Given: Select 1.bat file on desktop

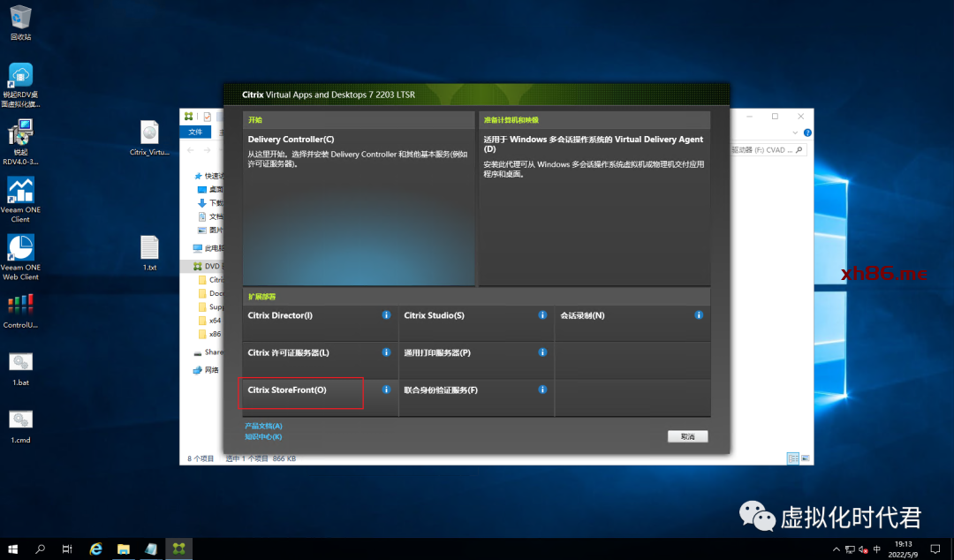Looking at the screenshot, I should tap(20, 369).
